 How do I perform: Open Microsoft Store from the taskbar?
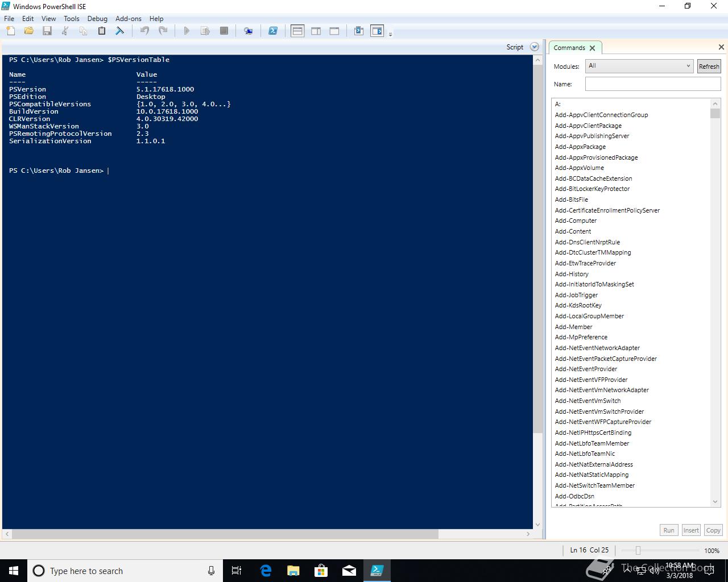point(321,571)
